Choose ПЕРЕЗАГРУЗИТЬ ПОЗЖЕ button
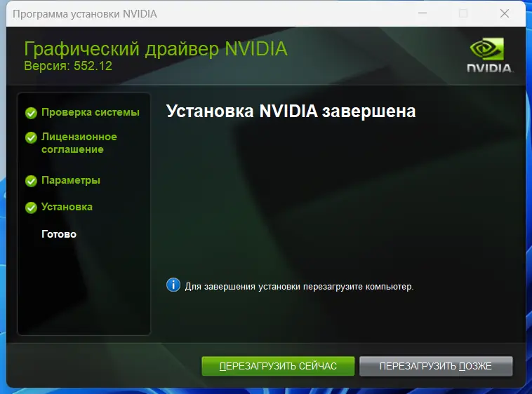Viewport: 532px width, 394px height. click(x=436, y=366)
